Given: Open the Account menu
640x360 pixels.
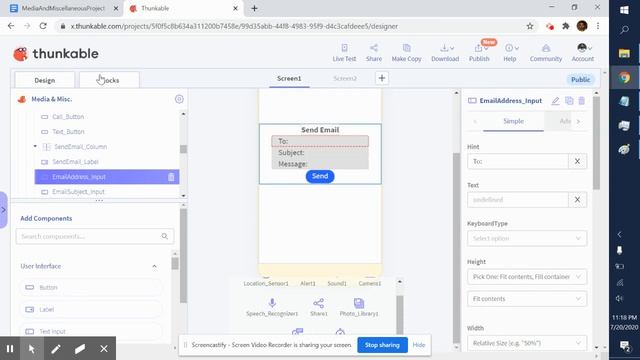Looking at the screenshot, I should click(x=582, y=53).
